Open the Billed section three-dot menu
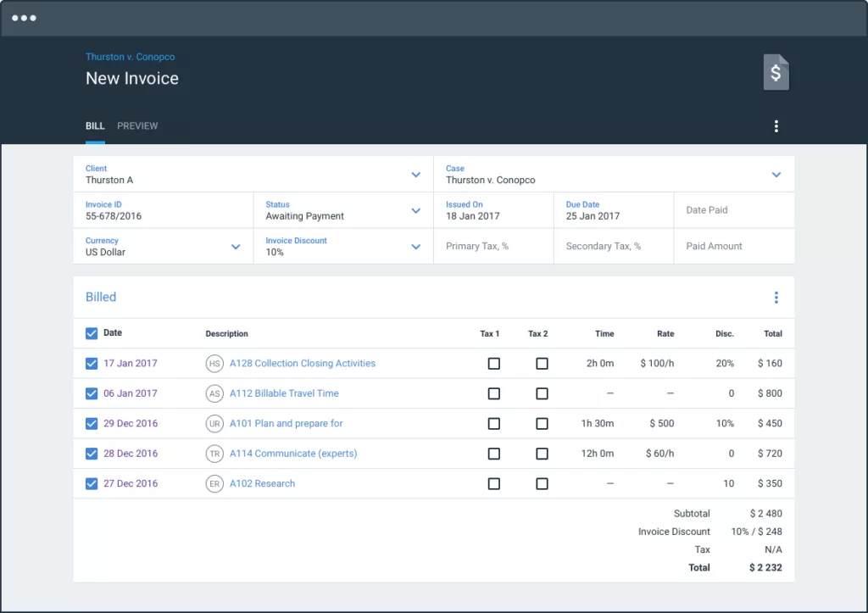Image resolution: width=868 pixels, height=613 pixels. pos(776,298)
